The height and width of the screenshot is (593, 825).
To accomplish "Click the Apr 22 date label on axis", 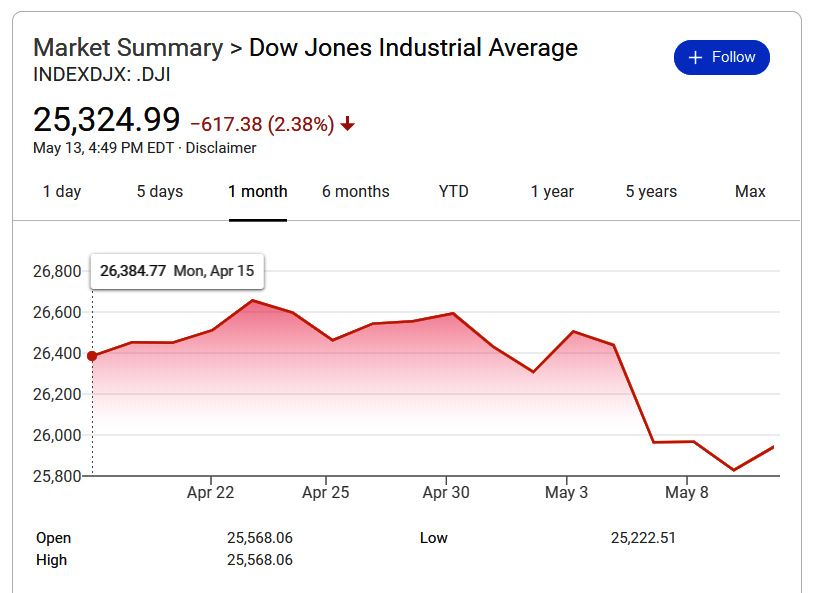I will click(x=210, y=493).
